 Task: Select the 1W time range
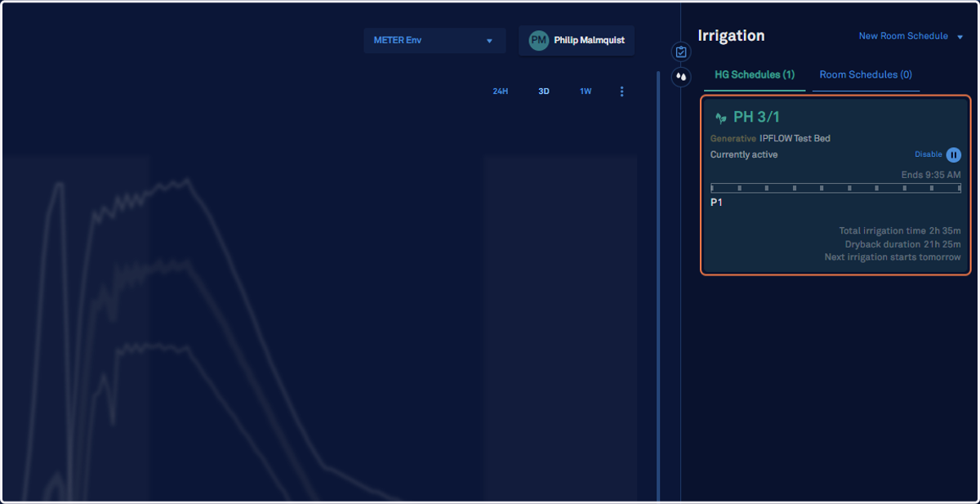[586, 91]
